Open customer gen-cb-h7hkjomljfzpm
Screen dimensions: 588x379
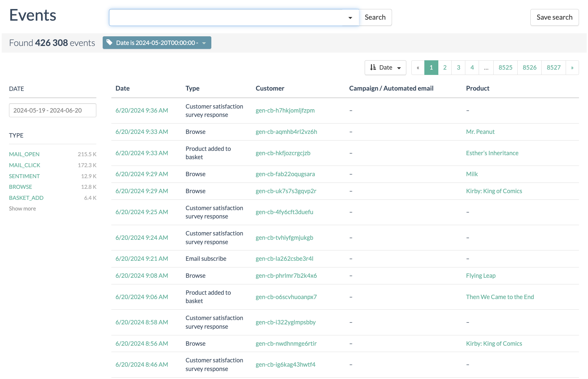click(x=285, y=111)
